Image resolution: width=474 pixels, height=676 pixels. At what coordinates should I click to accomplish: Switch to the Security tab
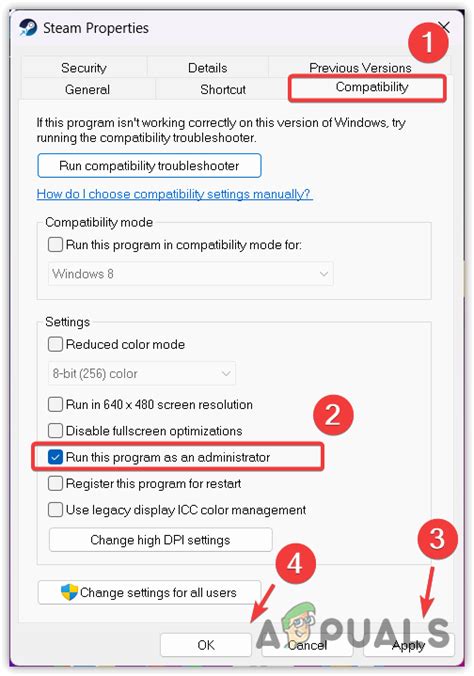(x=84, y=68)
